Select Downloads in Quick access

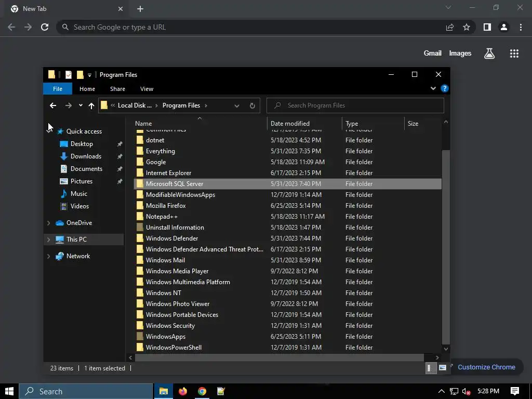tap(86, 156)
